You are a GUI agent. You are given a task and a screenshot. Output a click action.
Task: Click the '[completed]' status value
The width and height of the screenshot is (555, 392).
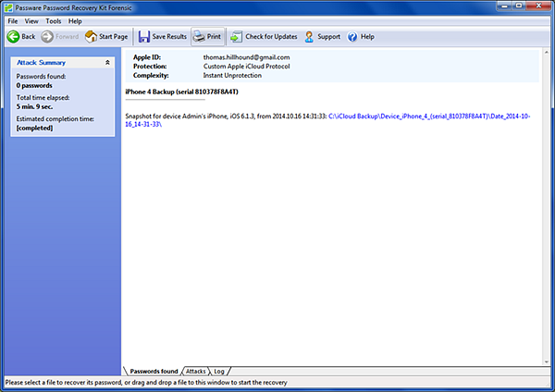34,128
